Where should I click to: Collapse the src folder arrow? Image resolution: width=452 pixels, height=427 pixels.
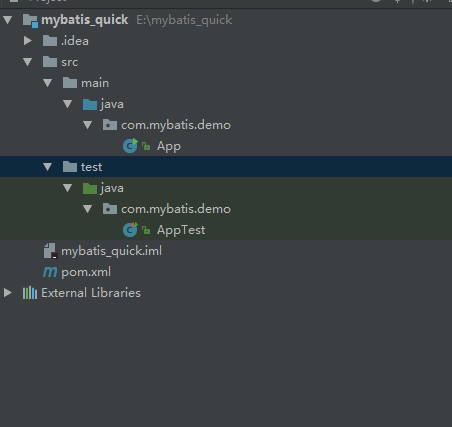click(x=28, y=62)
